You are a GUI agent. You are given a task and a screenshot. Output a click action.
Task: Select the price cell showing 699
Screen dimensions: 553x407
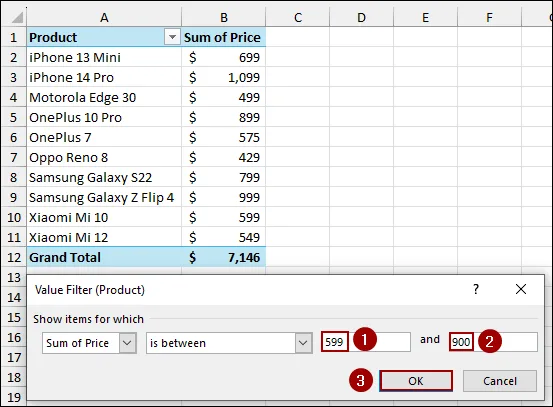point(224,57)
